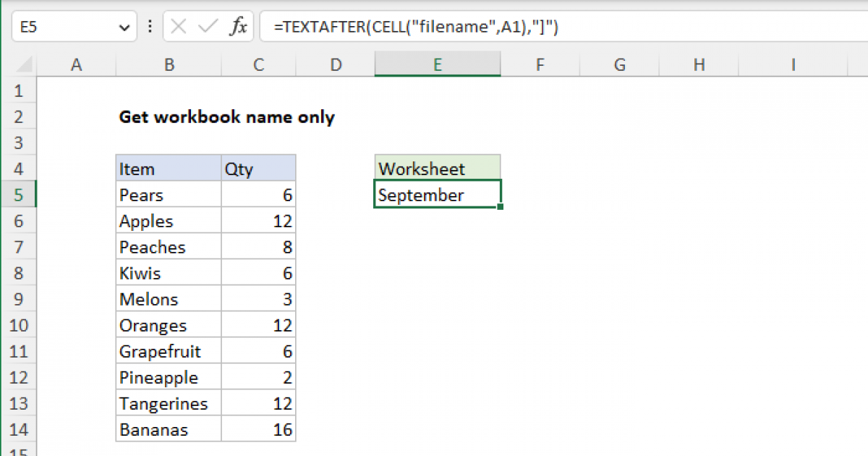This screenshot has width=868, height=456.
Task: Click the Item column header cell B4
Action: point(168,167)
